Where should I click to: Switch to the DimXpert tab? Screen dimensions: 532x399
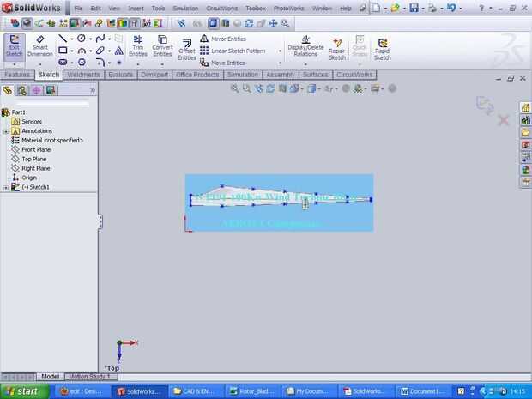tap(154, 75)
